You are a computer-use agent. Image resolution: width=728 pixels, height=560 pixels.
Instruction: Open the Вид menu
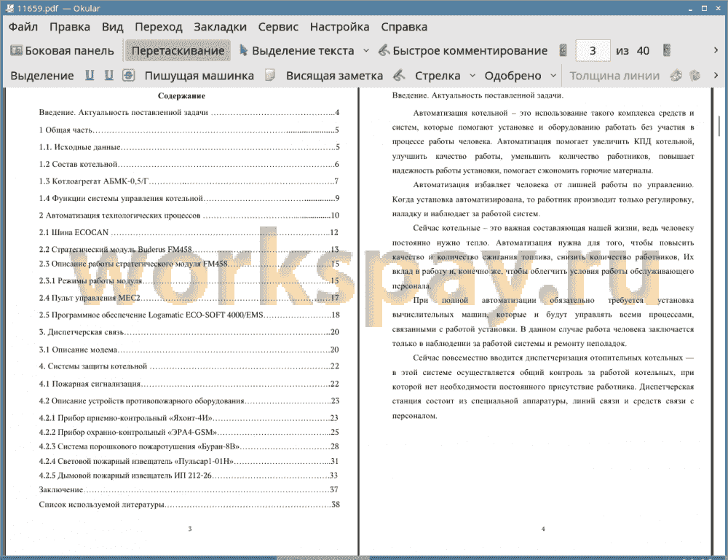(x=112, y=27)
